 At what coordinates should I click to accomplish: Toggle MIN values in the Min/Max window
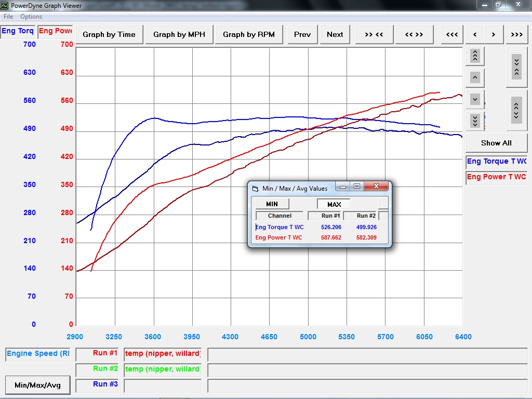[272, 204]
